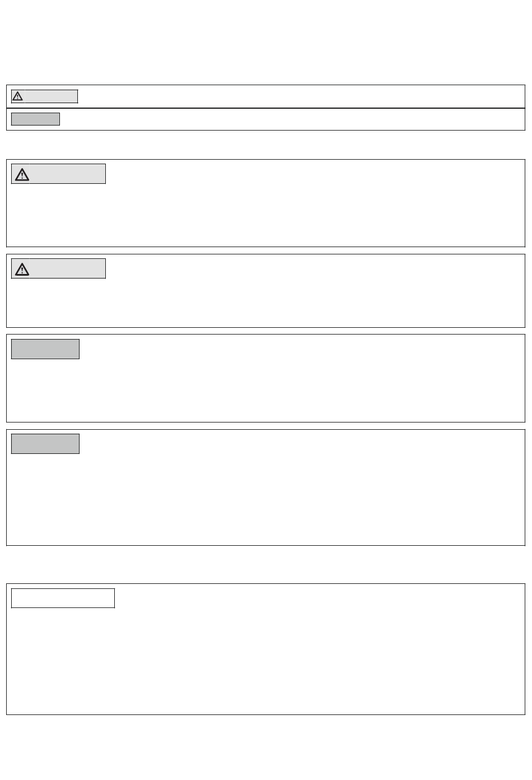The width and height of the screenshot is (532, 780).
Task: Click the warning triangle in the second large notice
Action: coord(22,269)
